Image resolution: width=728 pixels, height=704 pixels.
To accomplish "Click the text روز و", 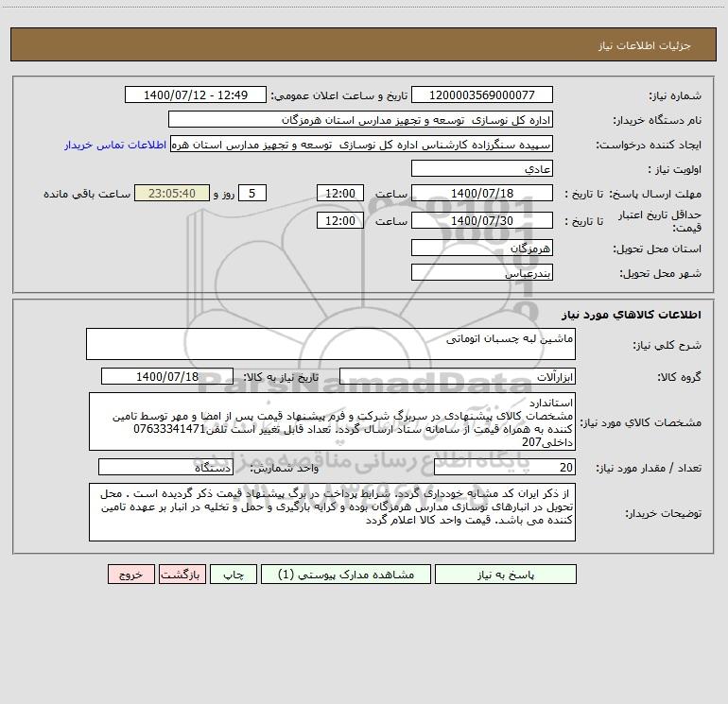I will pos(224,194).
